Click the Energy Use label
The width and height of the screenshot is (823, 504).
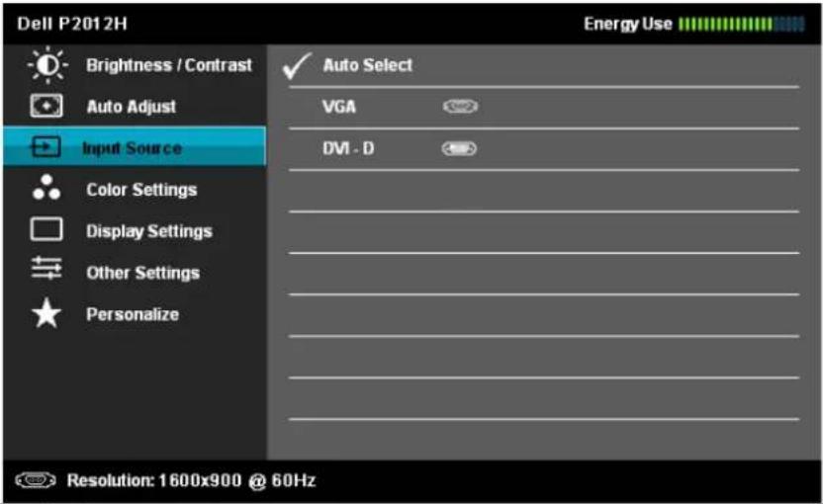coord(628,24)
